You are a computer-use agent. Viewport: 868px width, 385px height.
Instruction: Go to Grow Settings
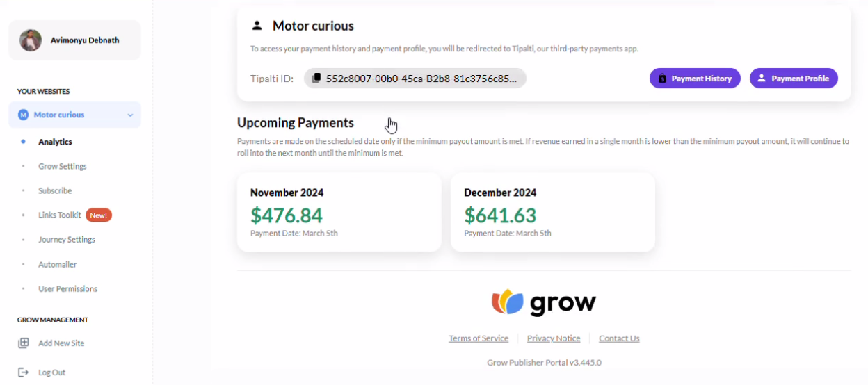coord(63,166)
